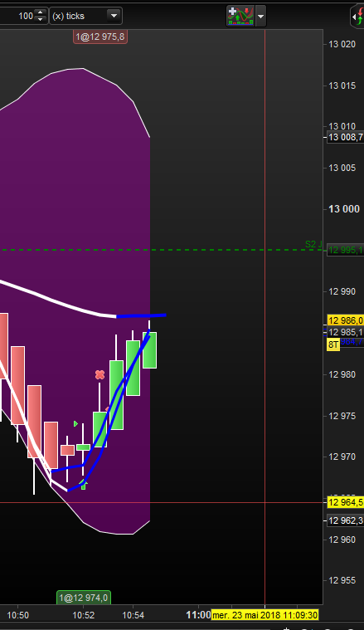The width and height of the screenshot is (364, 630).
Task: Click the S2 J pivot line label
Action: [x=313, y=244]
